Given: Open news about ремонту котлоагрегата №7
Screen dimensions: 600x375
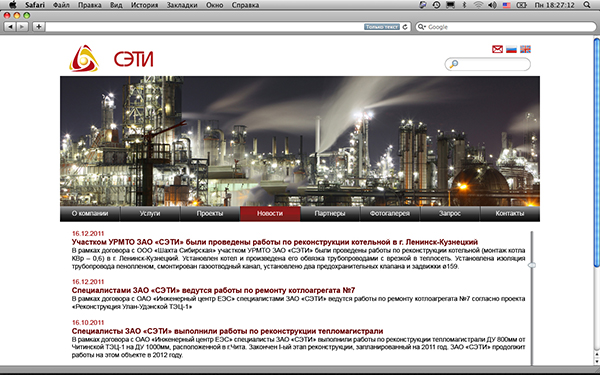Looking at the screenshot, I should tap(213, 290).
